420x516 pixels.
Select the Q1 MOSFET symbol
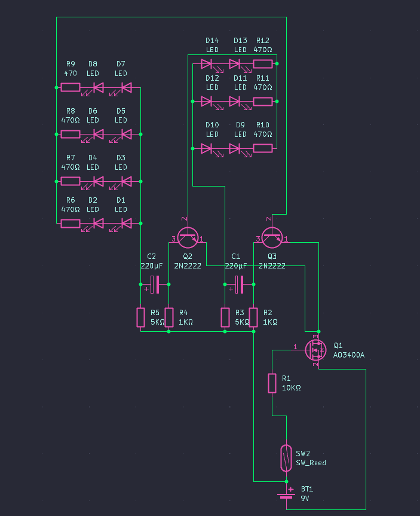click(x=315, y=350)
